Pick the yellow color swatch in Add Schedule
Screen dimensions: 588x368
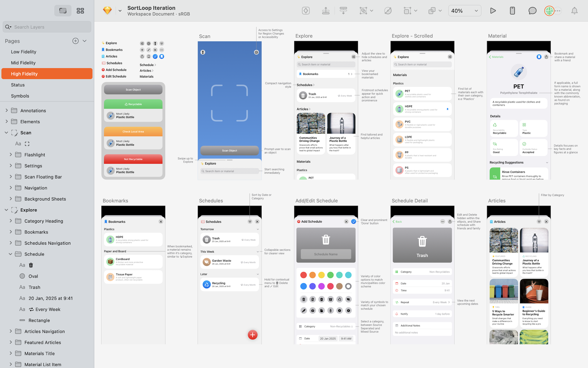click(321, 275)
